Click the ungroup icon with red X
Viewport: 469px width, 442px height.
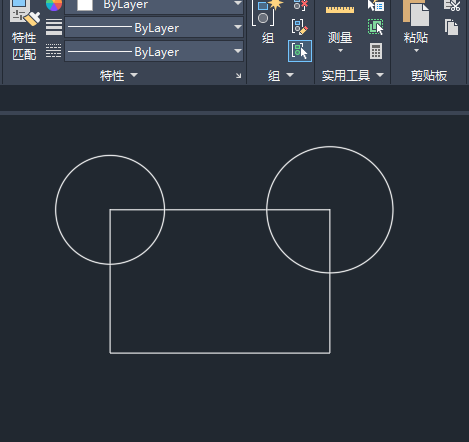tap(300, 5)
